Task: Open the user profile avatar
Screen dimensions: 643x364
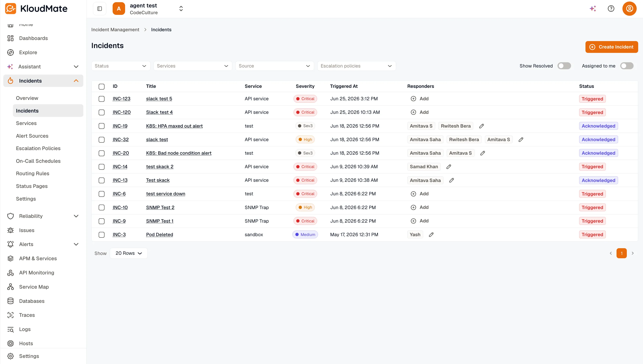Action: click(x=629, y=9)
